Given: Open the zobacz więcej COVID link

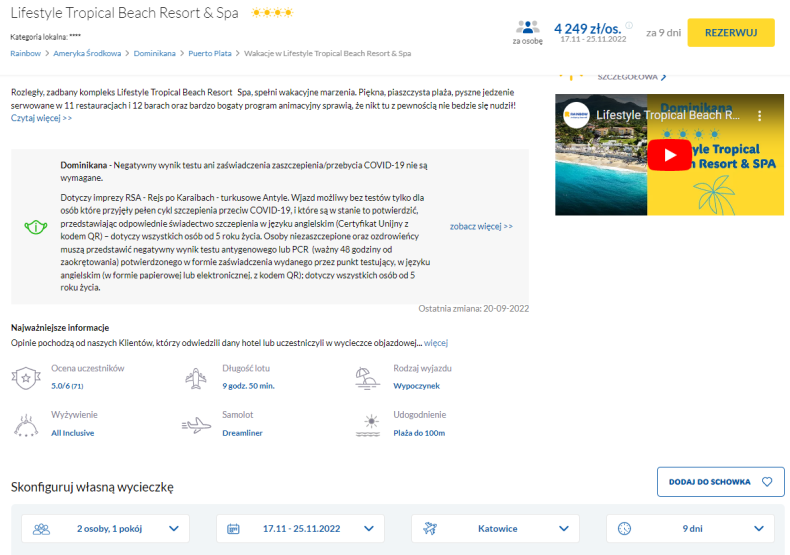Looking at the screenshot, I should (481, 227).
